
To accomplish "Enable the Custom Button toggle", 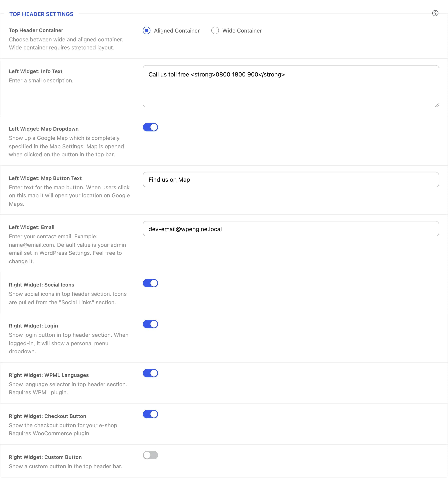I will 150,455.
